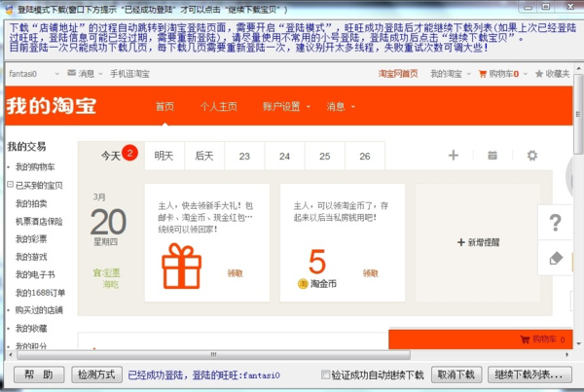Select the 首页 tab in orange nav

[x=164, y=106]
